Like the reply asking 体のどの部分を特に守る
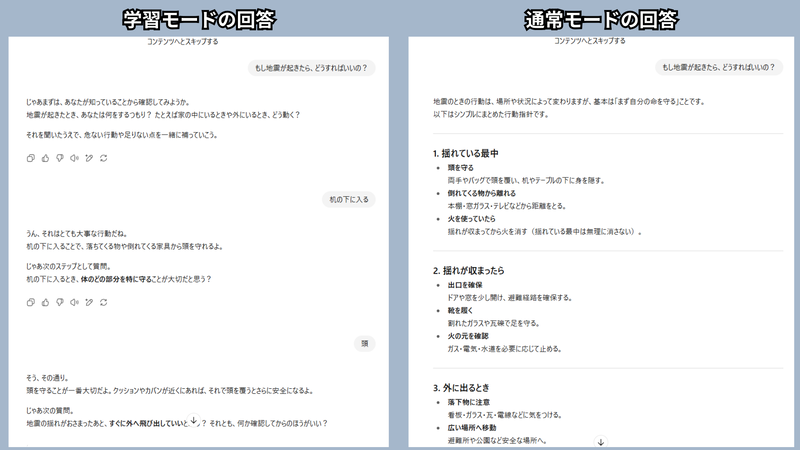 [45, 302]
